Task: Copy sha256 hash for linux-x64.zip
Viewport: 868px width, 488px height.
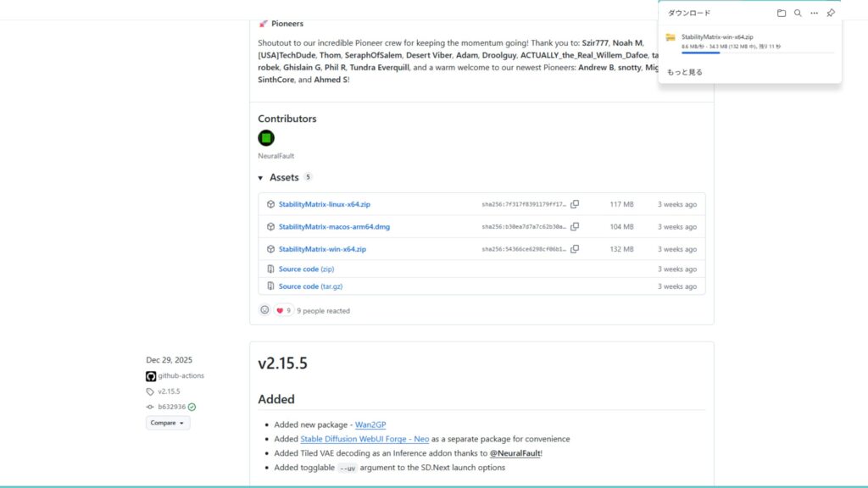Action: pos(575,204)
